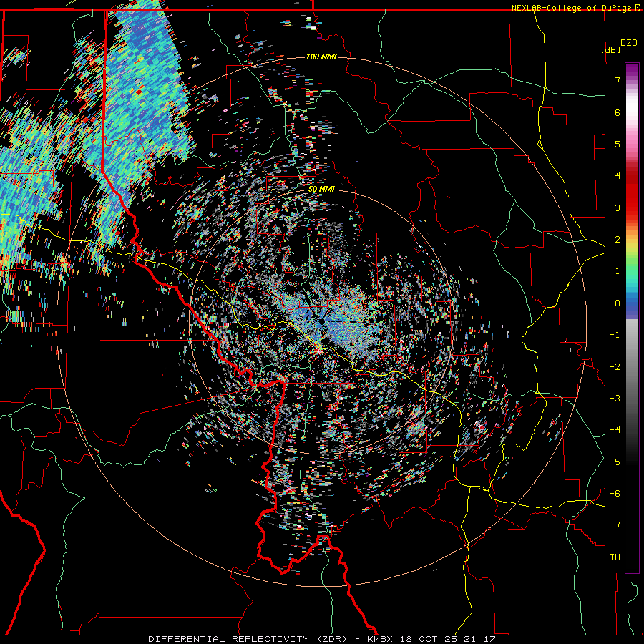Viewport: 644px width, 644px height.
Task: Click the 6 value on the color scale
Action: click(618, 112)
